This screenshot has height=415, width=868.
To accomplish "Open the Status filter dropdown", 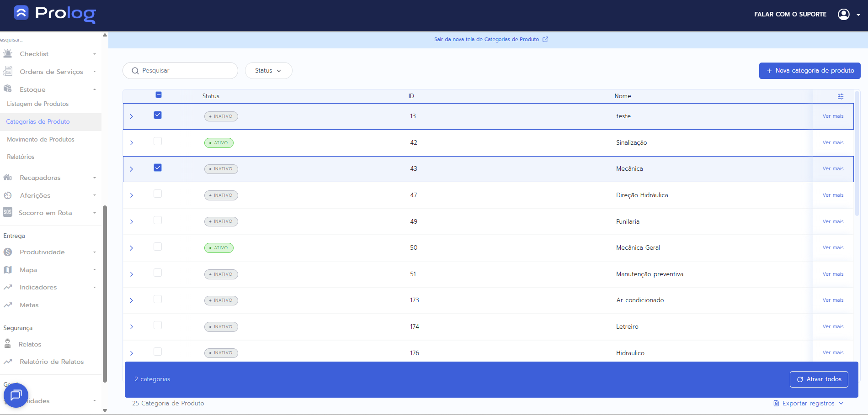I will point(268,71).
